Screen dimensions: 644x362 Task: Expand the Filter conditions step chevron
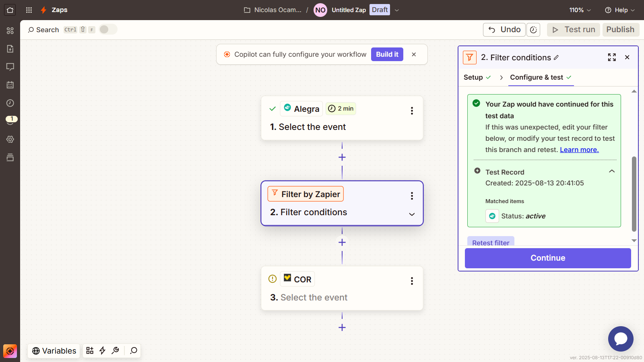(412, 214)
